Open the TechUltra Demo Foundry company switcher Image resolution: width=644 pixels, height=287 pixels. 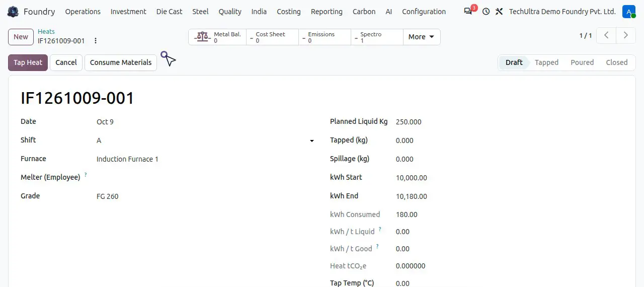point(562,12)
